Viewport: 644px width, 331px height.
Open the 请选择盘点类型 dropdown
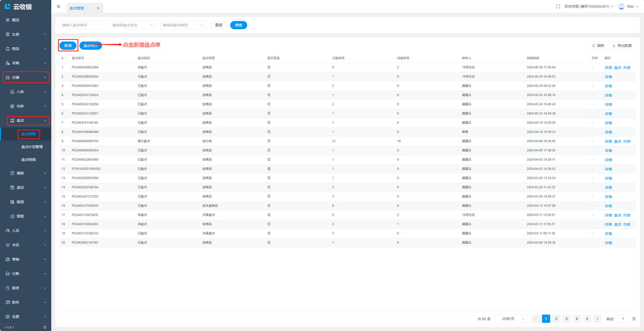click(183, 25)
